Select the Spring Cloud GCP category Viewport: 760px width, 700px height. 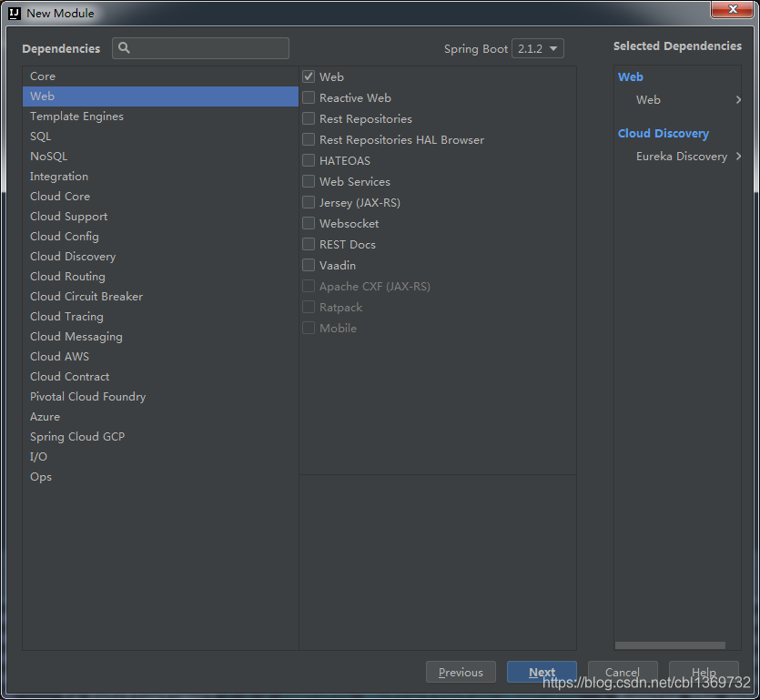click(x=77, y=437)
